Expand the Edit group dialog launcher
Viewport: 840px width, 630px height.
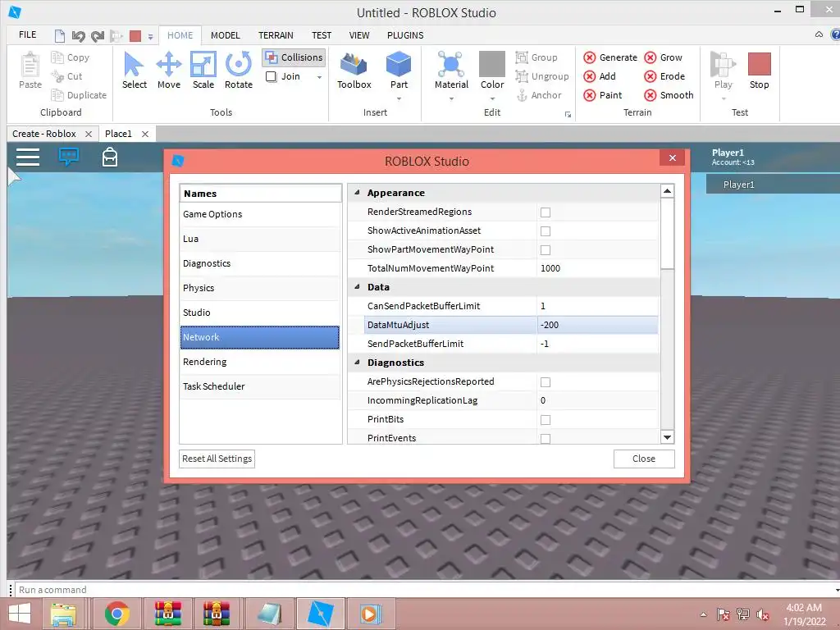(x=568, y=114)
